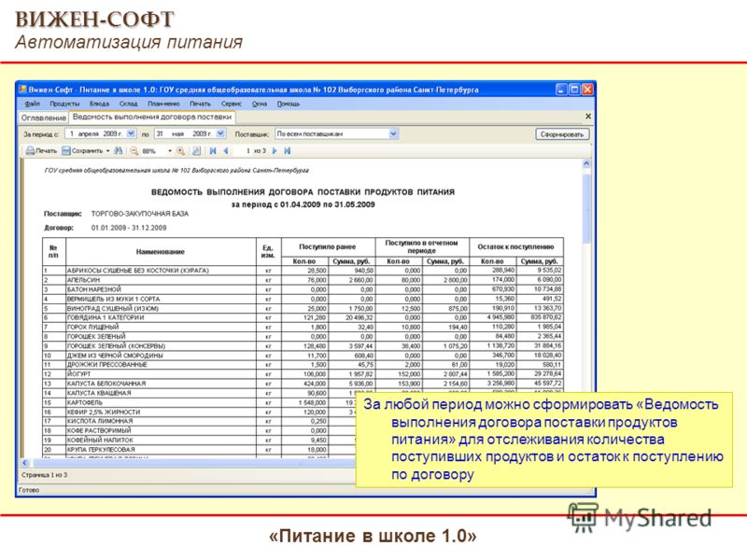The image size is (747, 560).
Task: Click the report row БАТОН НАРЕЗНОЙ
Action: pos(303,289)
